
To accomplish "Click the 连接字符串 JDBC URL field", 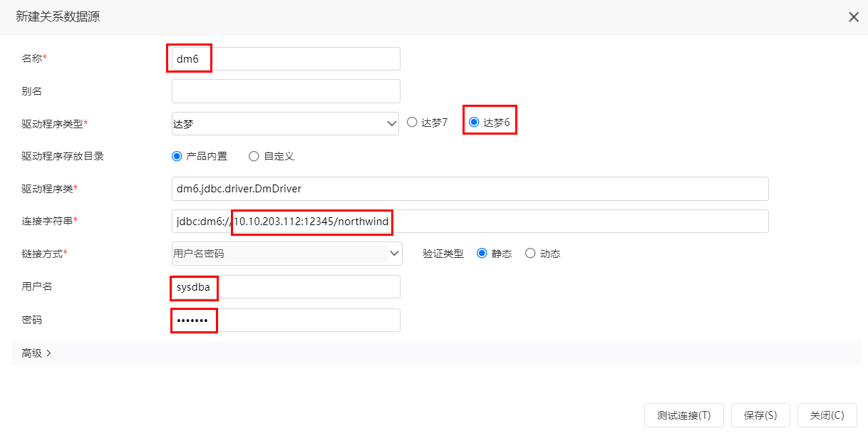I will click(x=470, y=222).
